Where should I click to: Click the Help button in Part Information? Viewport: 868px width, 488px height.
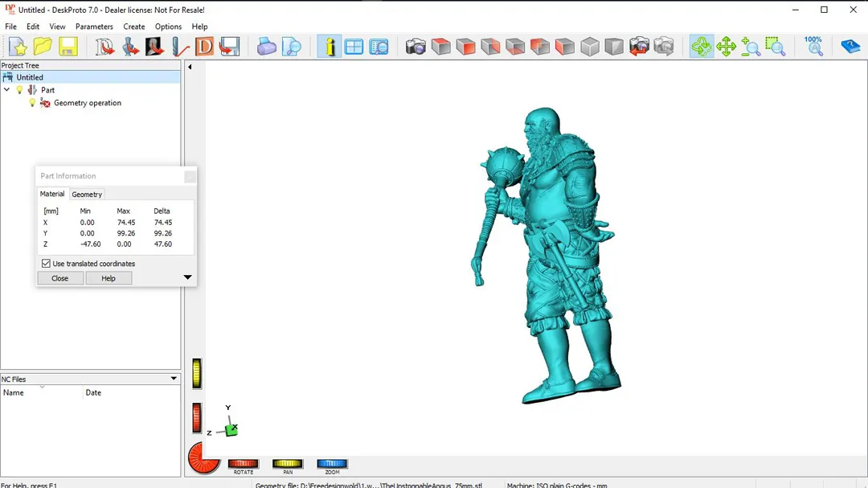(108, 278)
